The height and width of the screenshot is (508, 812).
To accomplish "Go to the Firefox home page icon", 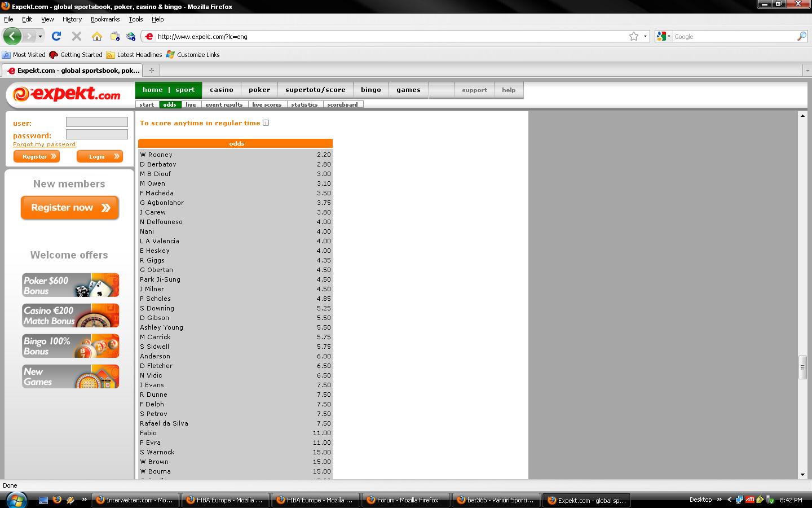I will tap(97, 36).
